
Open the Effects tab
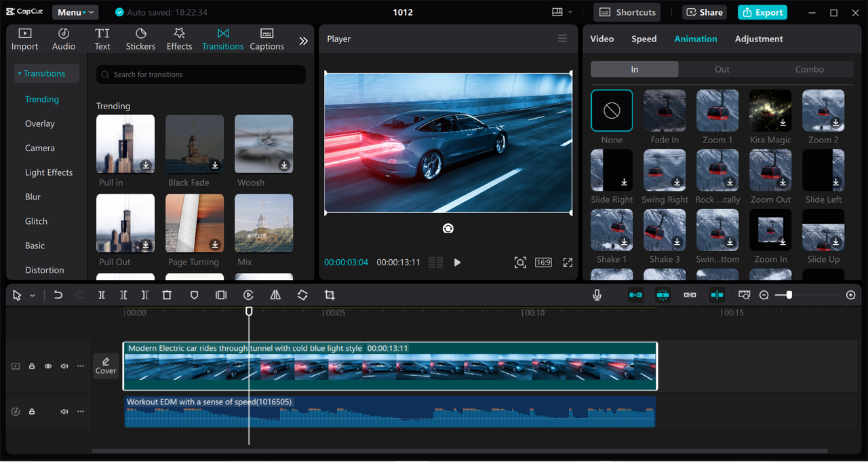click(x=179, y=39)
